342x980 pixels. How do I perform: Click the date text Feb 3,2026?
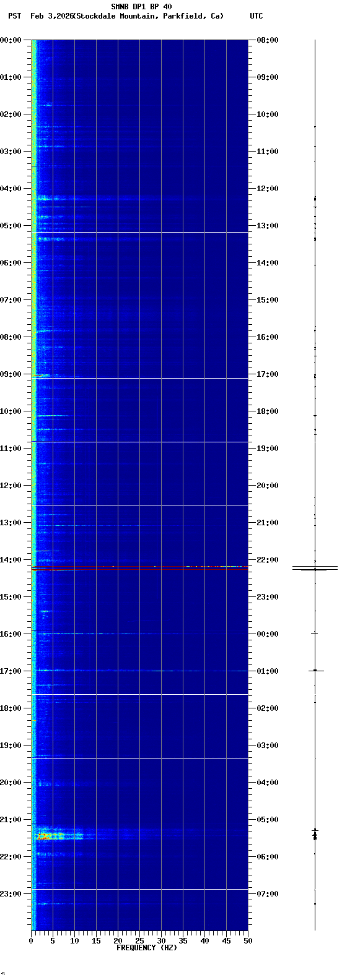coord(51,16)
